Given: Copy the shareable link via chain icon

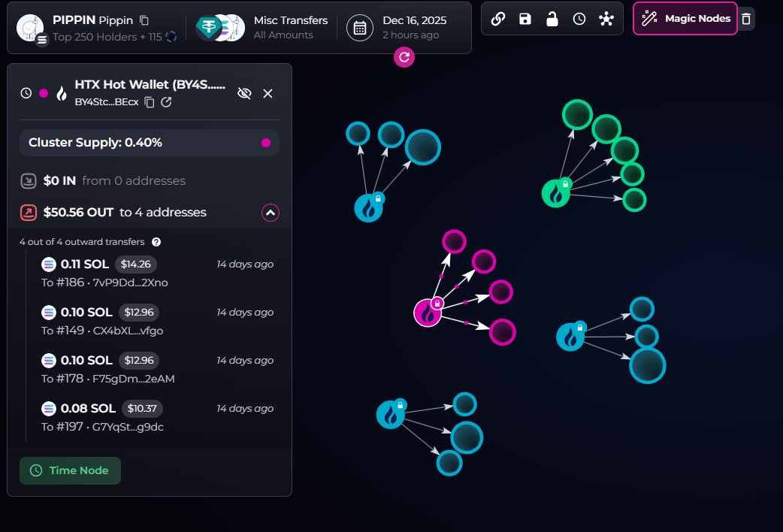Looking at the screenshot, I should point(498,19).
